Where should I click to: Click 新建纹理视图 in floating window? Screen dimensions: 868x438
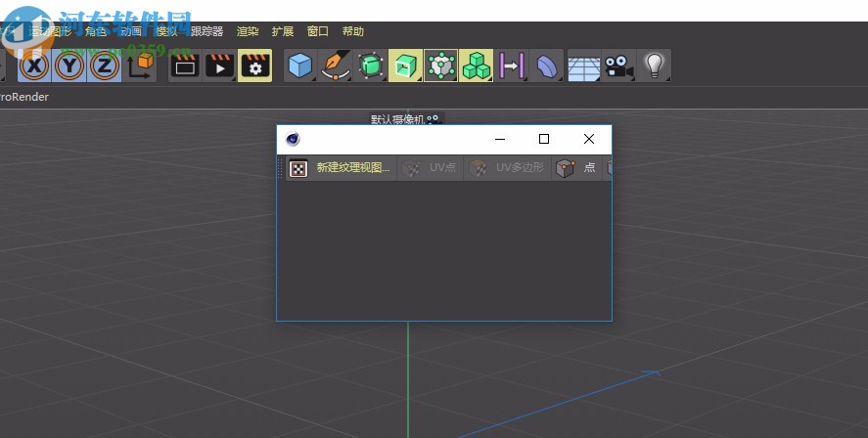pyautogui.click(x=342, y=167)
